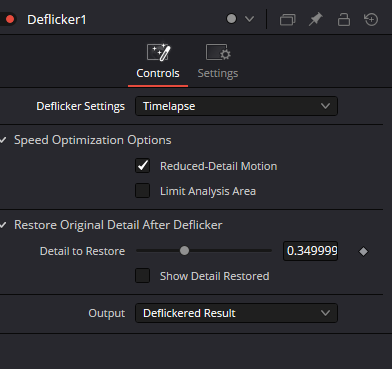The height and width of the screenshot is (369, 392).
Task: Reset the node with the reset icon
Action: [371, 19]
